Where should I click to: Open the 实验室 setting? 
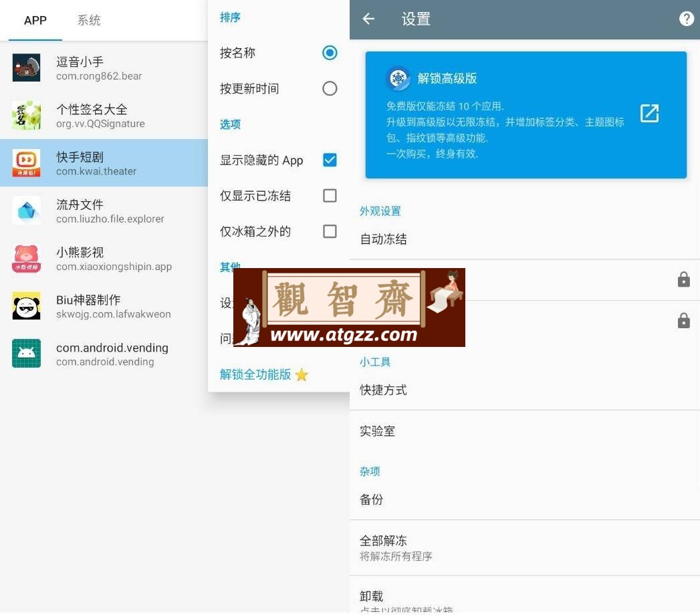point(525,431)
